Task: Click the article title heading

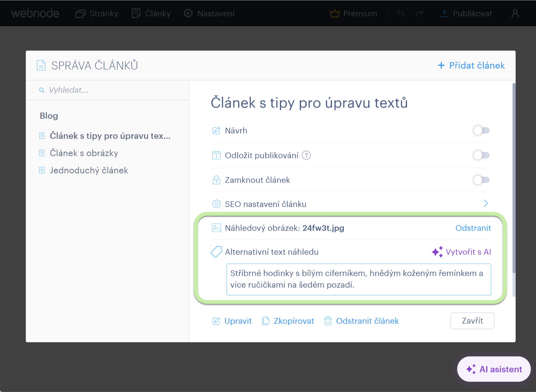Action: pyautogui.click(x=309, y=103)
